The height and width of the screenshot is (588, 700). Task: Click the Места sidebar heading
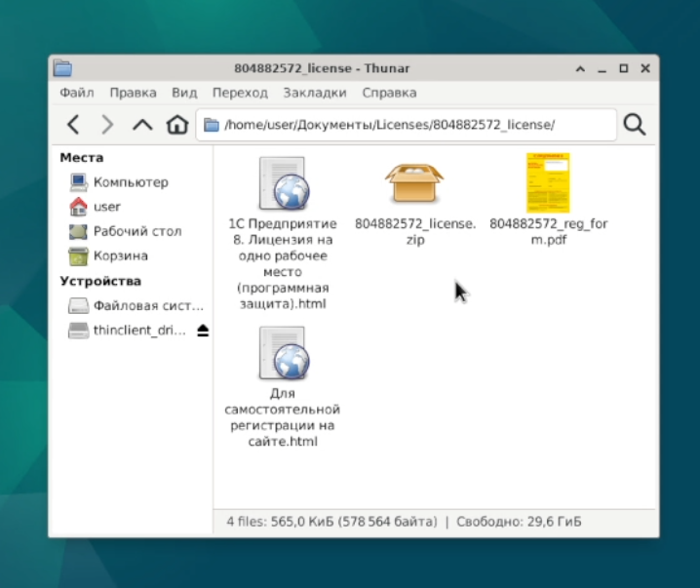coord(82,158)
